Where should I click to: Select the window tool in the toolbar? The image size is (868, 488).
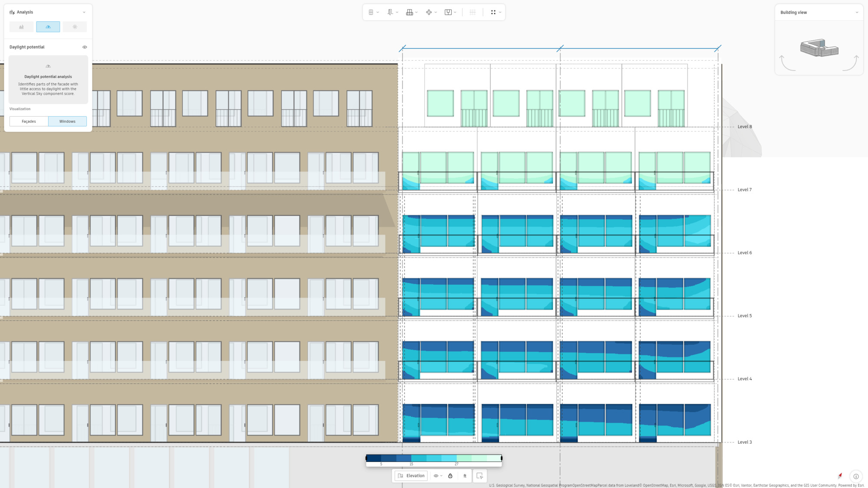tap(371, 12)
